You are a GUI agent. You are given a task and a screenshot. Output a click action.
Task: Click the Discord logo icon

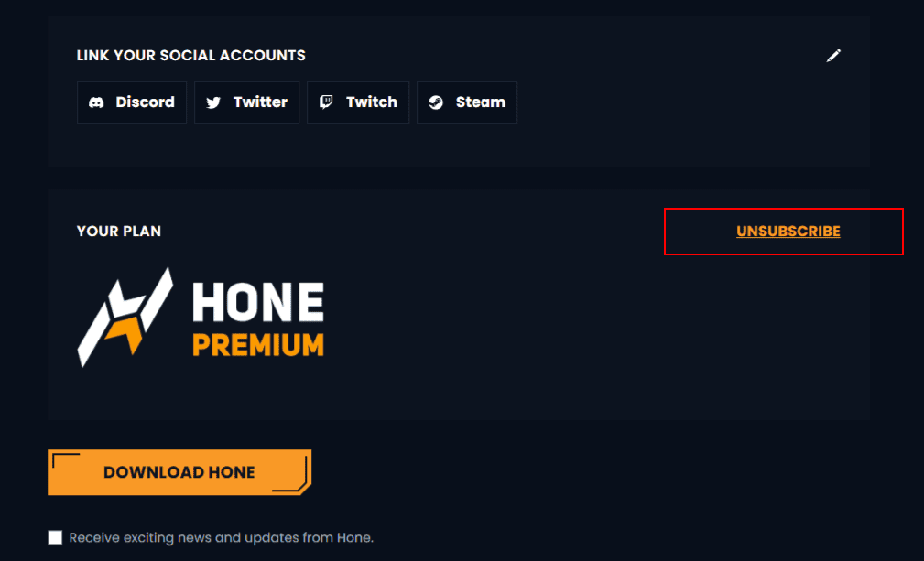click(x=96, y=102)
